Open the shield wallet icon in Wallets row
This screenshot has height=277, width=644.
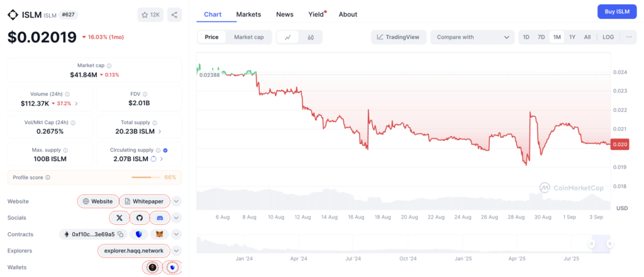[172, 268]
